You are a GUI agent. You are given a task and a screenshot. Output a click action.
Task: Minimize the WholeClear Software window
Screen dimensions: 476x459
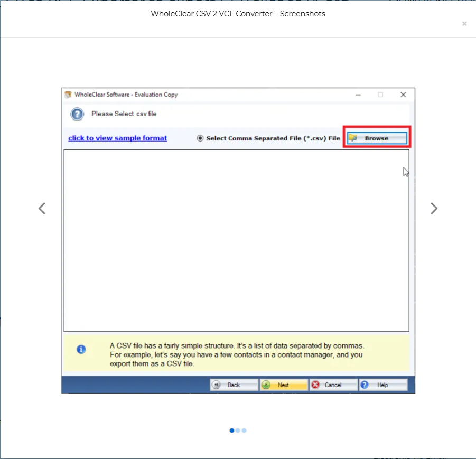click(x=358, y=95)
